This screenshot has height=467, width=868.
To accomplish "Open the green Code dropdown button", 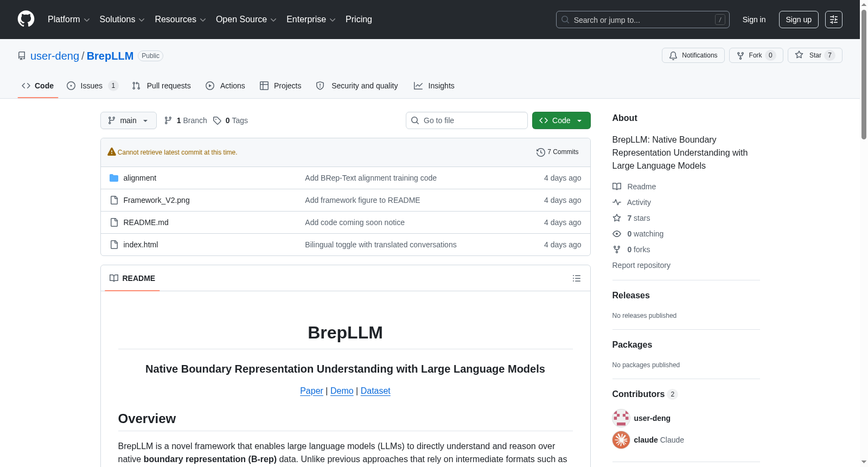I will click(x=561, y=120).
